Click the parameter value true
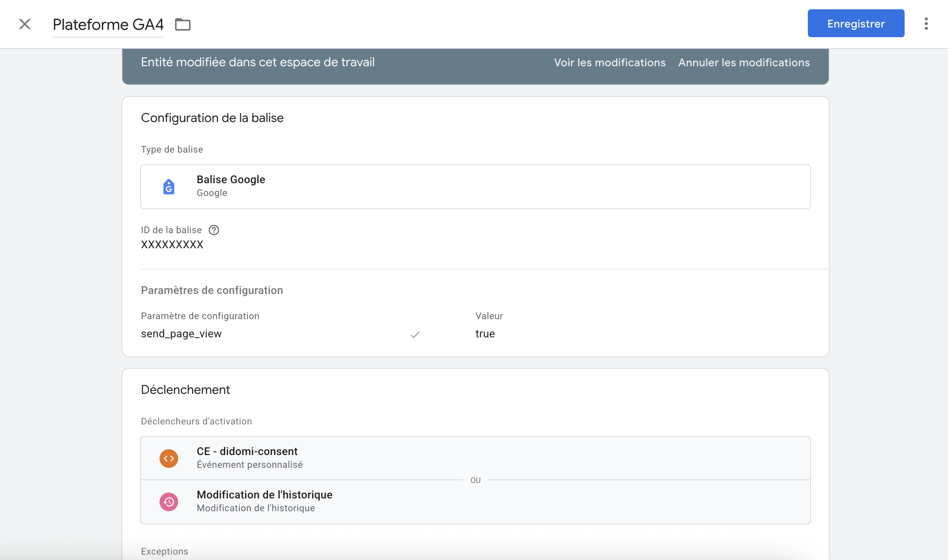The image size is (948, 560). coord(485,333)
